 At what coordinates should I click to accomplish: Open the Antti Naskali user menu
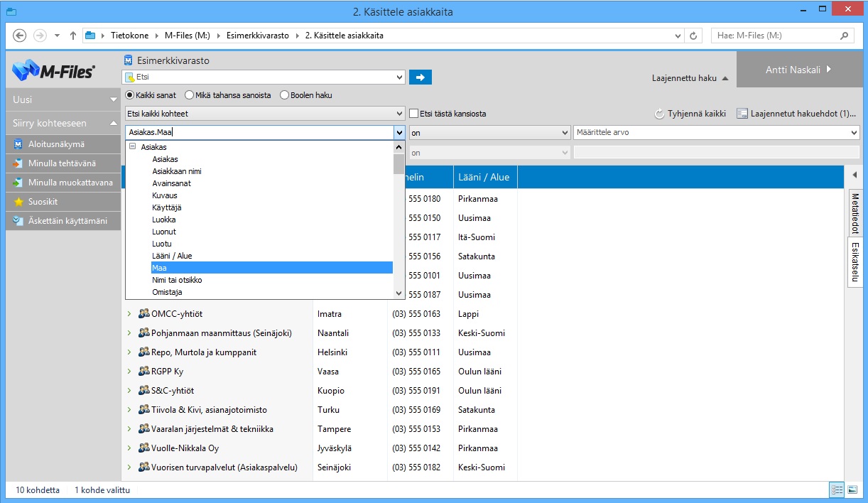tap(798, 70)
